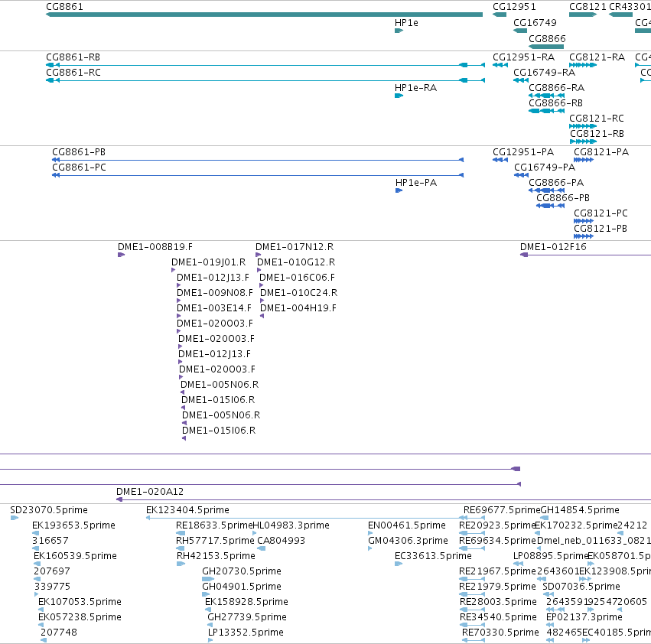The width and height of the screenshot is (651, 644).
Task: Click the CG12951-PA protein label
Action: point(522,151)
